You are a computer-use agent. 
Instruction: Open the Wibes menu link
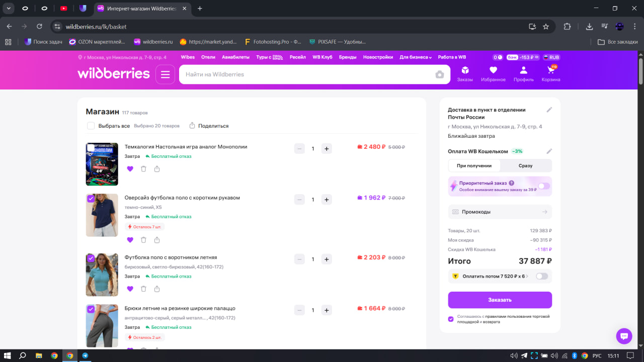[x=188, y=57]
